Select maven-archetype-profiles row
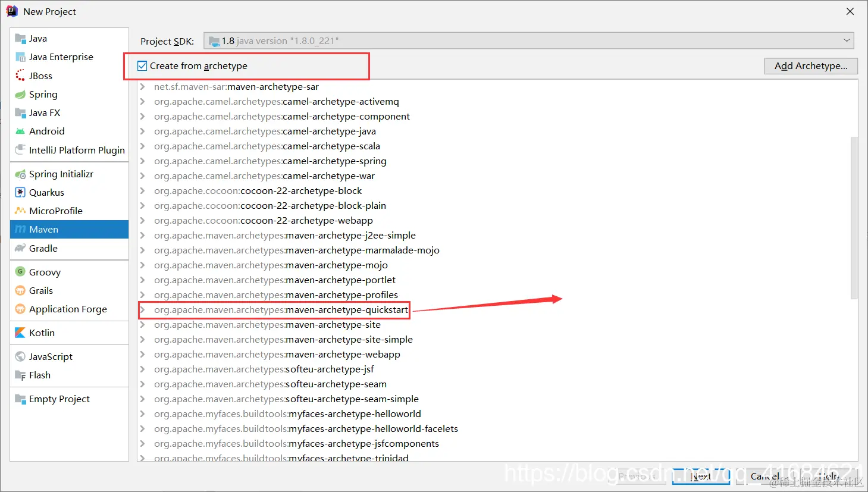This screenshot has height=492, width=868. 497,294
